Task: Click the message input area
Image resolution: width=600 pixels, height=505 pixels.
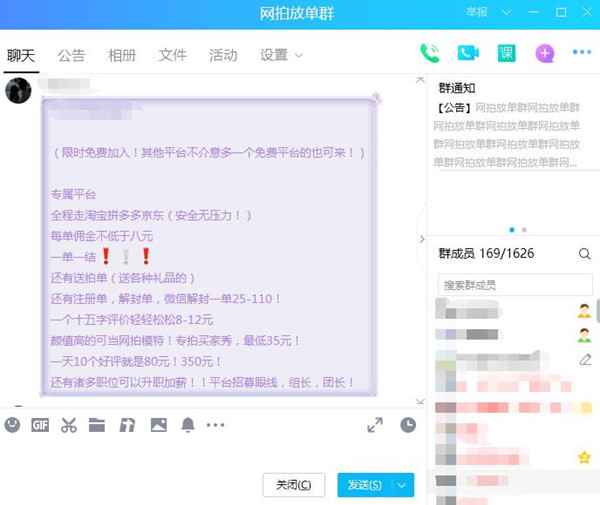Action: 210,451
